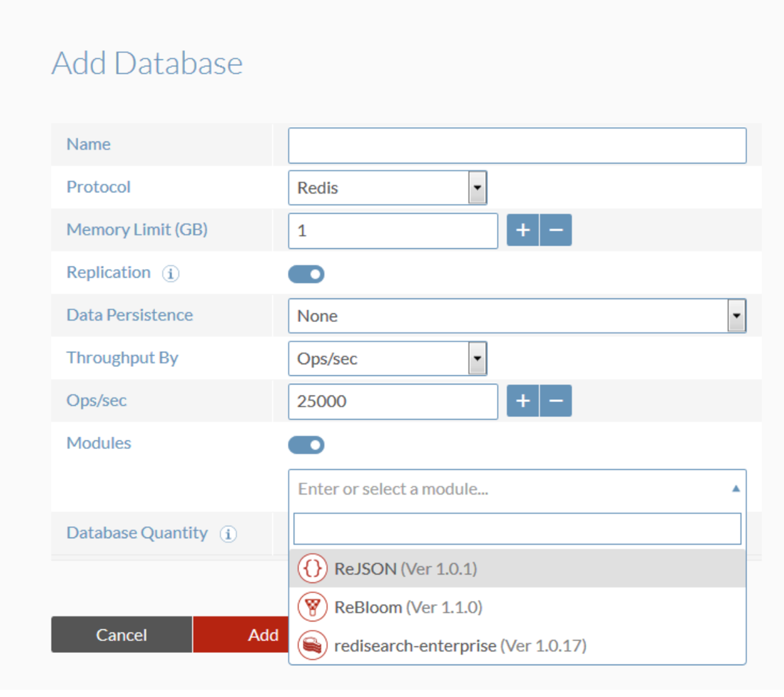
Task: Click the Cancel button
Action: pyautogui.click(x=121, y=635)
